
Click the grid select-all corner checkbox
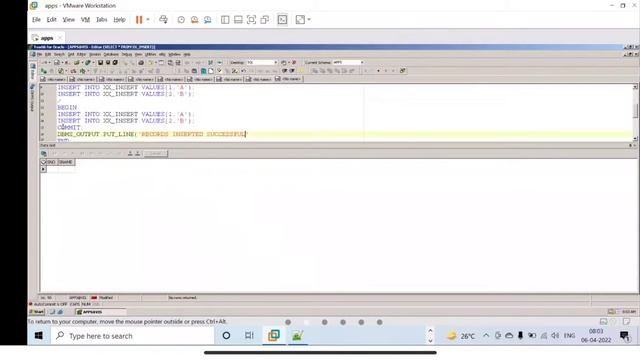pos(43,162)
